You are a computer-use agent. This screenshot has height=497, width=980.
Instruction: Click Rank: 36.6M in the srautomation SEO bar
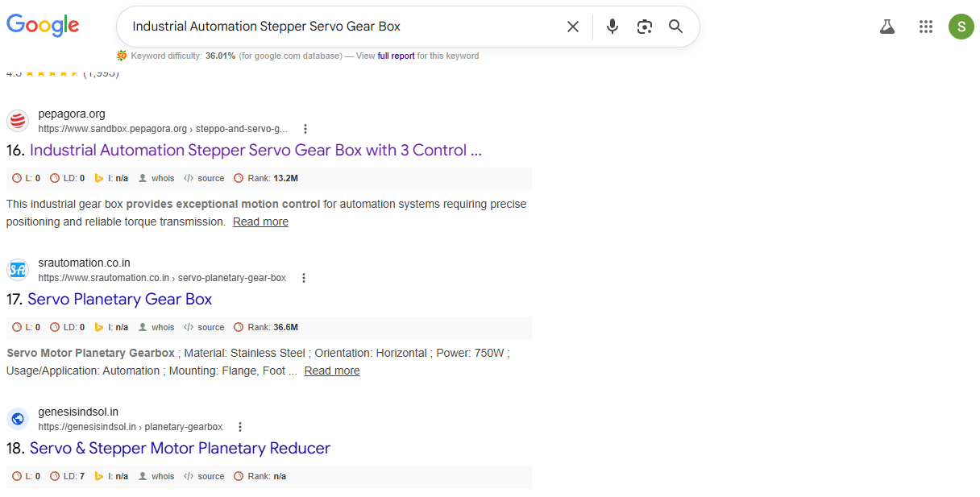point(266,327)
